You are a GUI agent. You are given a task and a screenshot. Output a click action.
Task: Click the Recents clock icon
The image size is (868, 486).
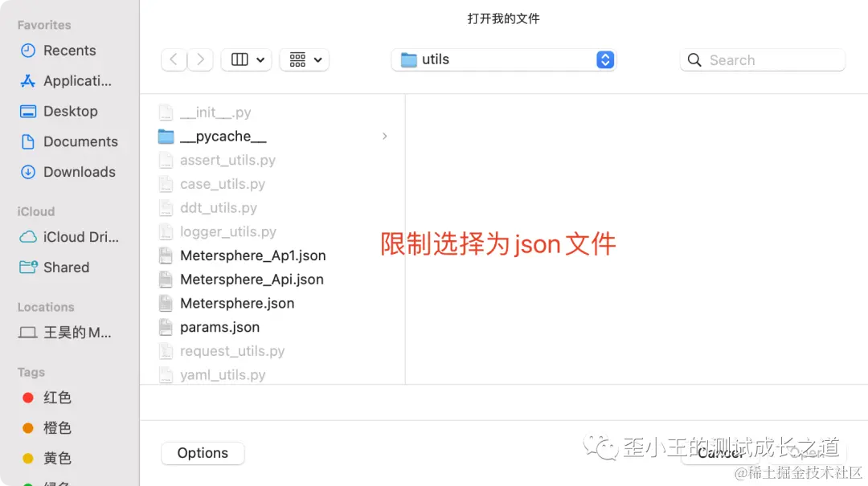27,51
